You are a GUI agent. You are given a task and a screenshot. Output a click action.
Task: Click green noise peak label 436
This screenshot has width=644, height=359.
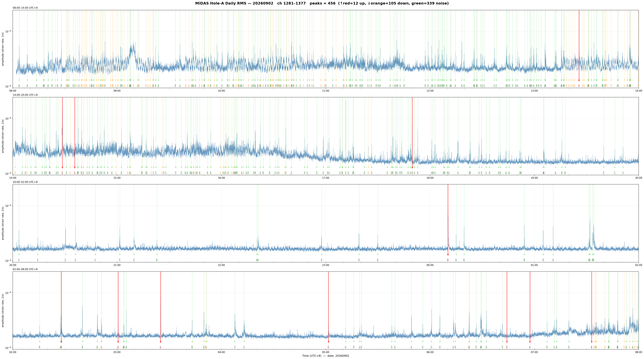click(x=547, y=347)
